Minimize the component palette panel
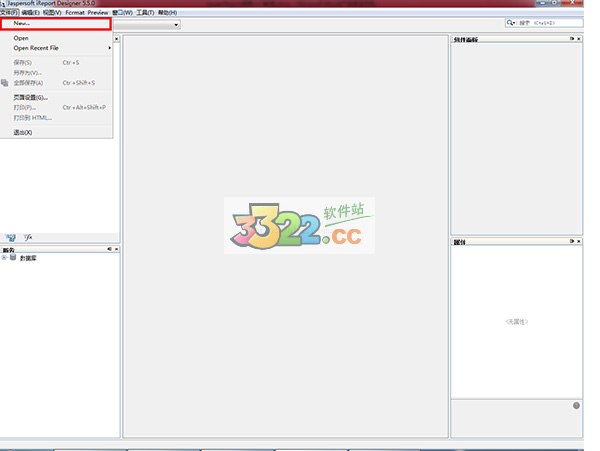 tap(572, 39)
